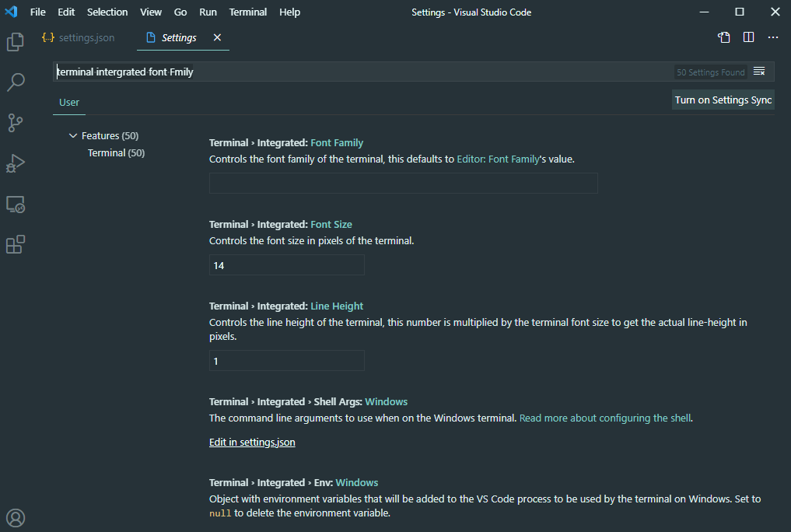Click the Env: Windows setting title
Viewport: 791px width, 532px height.
pos(293,482)
